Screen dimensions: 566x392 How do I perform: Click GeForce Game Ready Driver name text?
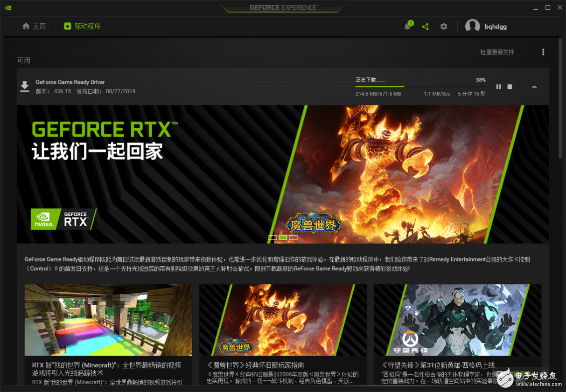click(70, 82)
